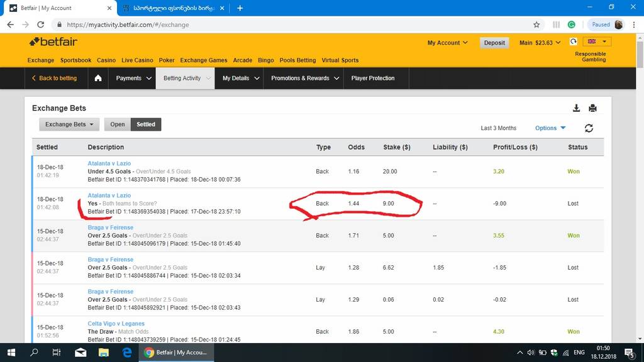The image size is (644, 362).
Task: Click the site padlock security icon
Action: (60, 25)
